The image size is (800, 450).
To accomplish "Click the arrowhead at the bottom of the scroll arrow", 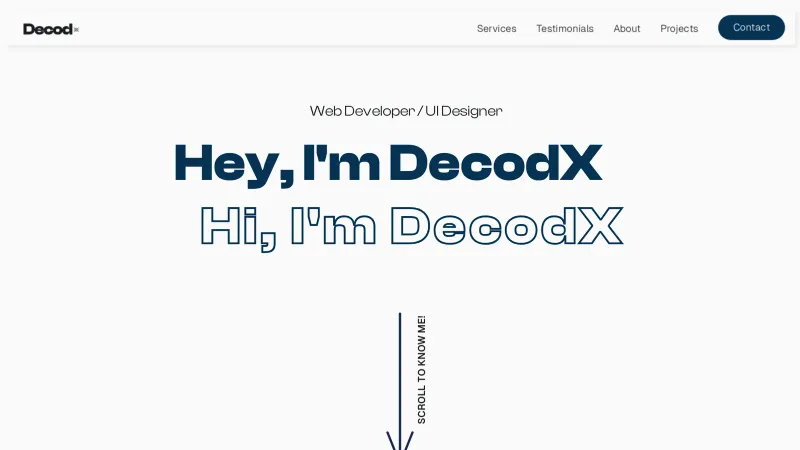I will tap(400, 442).
